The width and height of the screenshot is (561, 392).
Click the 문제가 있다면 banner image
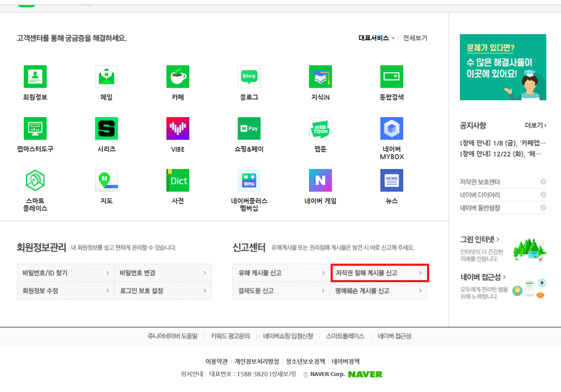click(503, 67)
